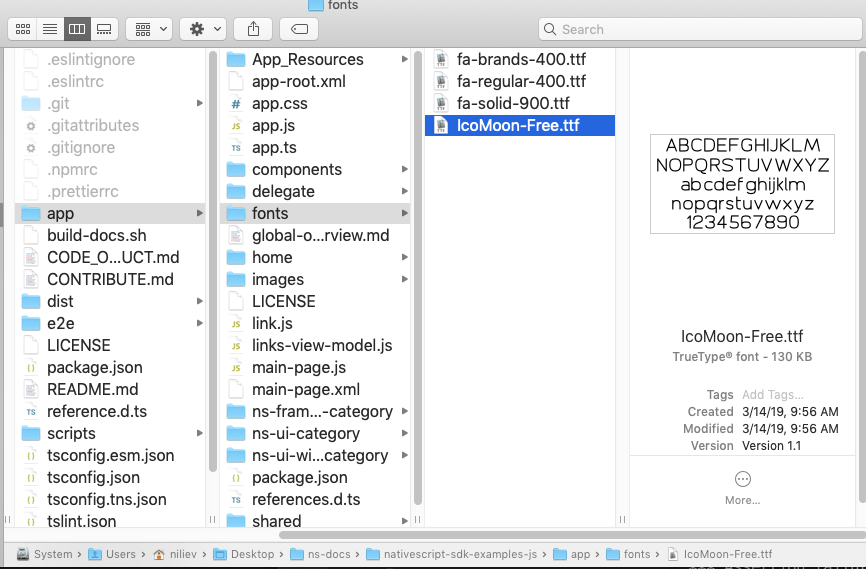Screen dimensions: 866x569
Task: Go to niliev home in path bar
Action: coord(175,554)
